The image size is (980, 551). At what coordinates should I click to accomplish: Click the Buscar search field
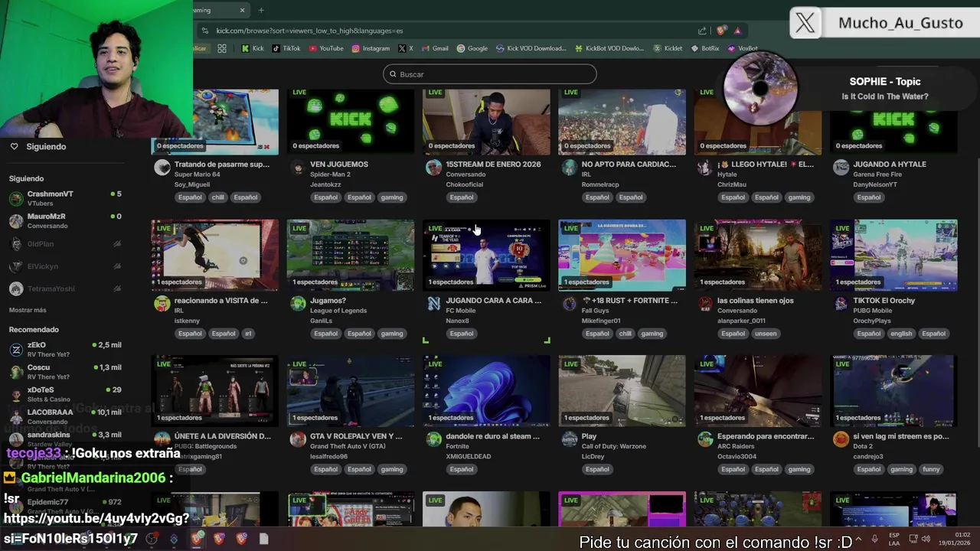pyautogui.click(x=490, y=74)
